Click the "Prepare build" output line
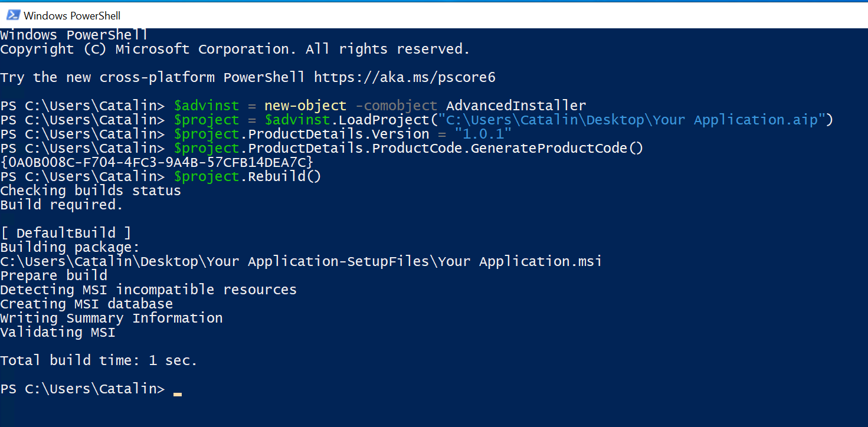The image size is (868, 427). coord(54,275)
